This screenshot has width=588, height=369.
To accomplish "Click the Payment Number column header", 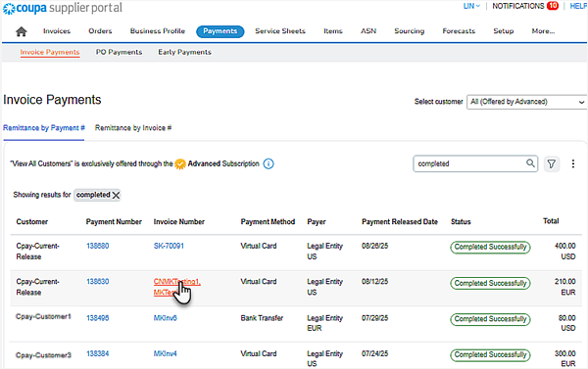I will click(114, 222).
